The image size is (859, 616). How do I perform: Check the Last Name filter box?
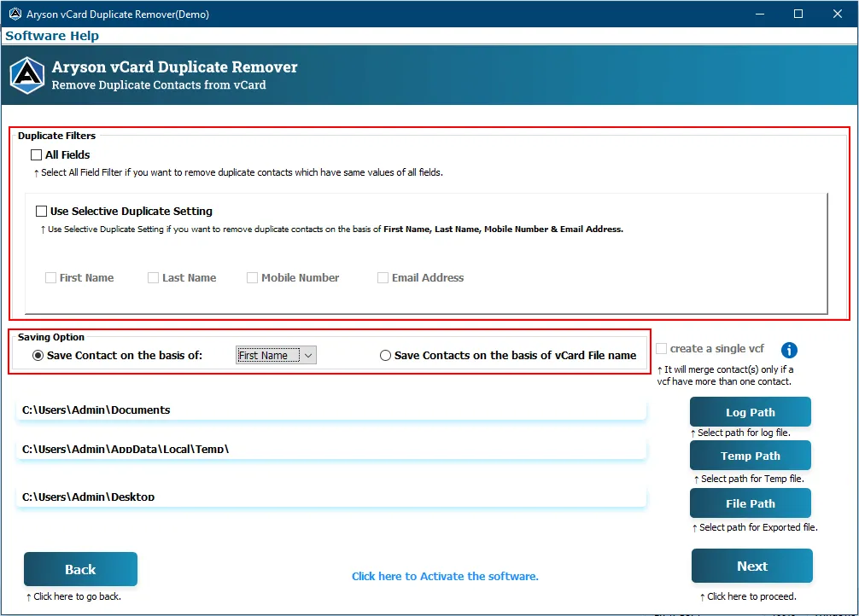coord(153,278)
